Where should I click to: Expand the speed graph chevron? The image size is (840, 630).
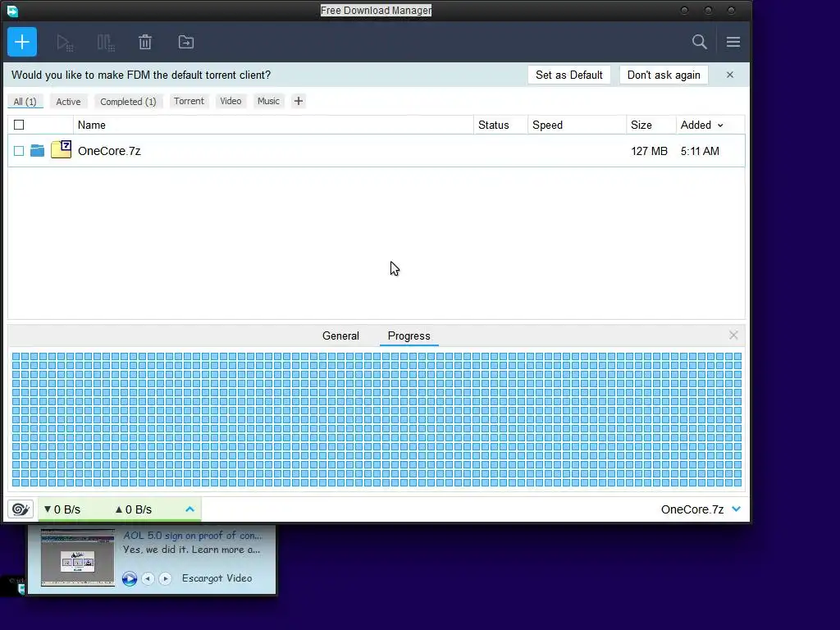(x=189, y=509)
